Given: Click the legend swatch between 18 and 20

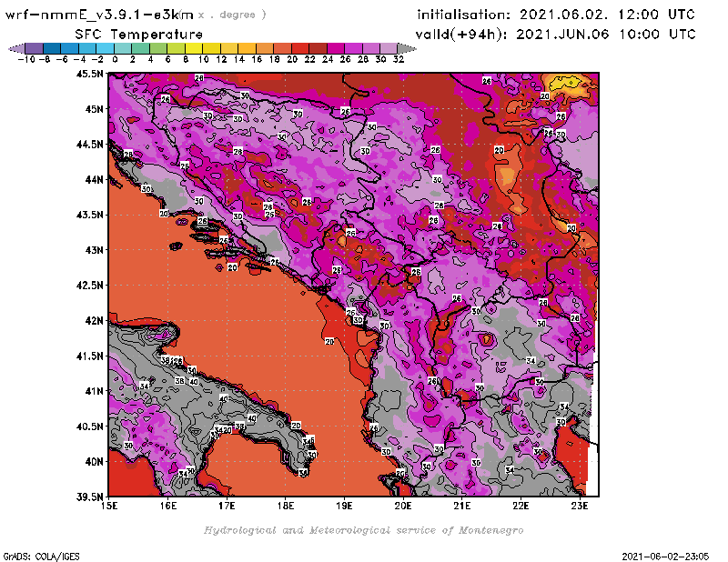Looking at the screenshot, I should point(282,48).
